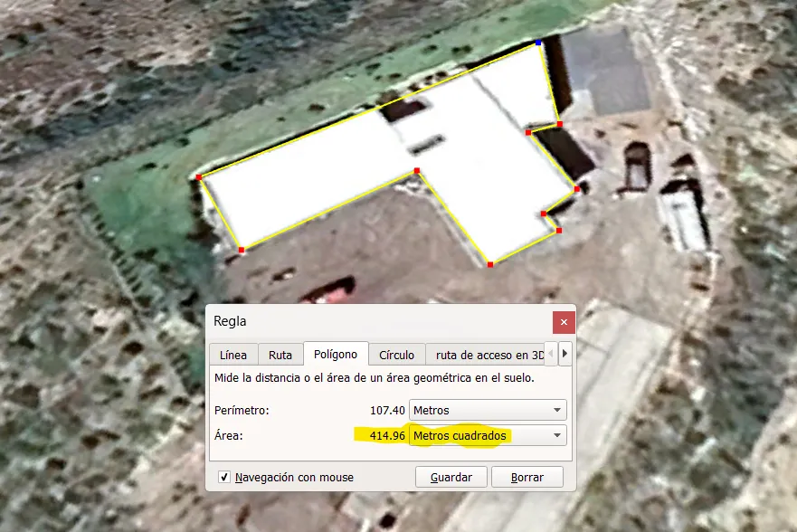Viewport: 797px width, 532px height.
Task: Switch to the Línea tab
Action: 233,354
